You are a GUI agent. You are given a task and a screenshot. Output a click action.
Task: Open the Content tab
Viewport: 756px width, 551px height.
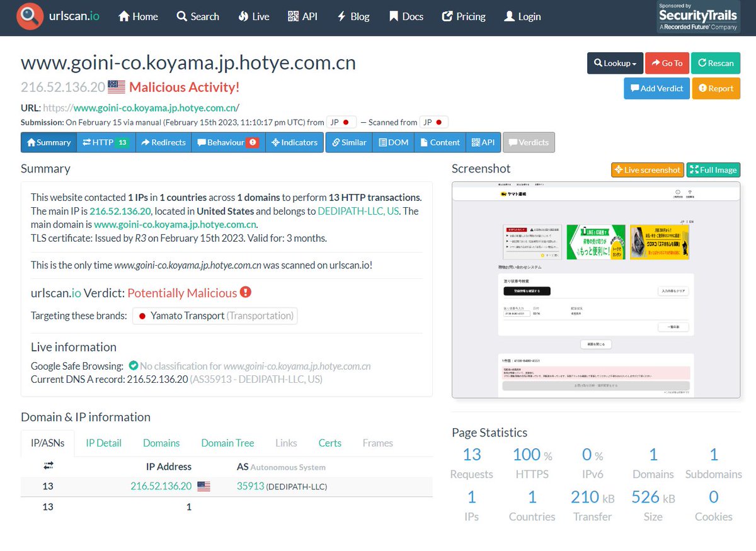point(440,142)
